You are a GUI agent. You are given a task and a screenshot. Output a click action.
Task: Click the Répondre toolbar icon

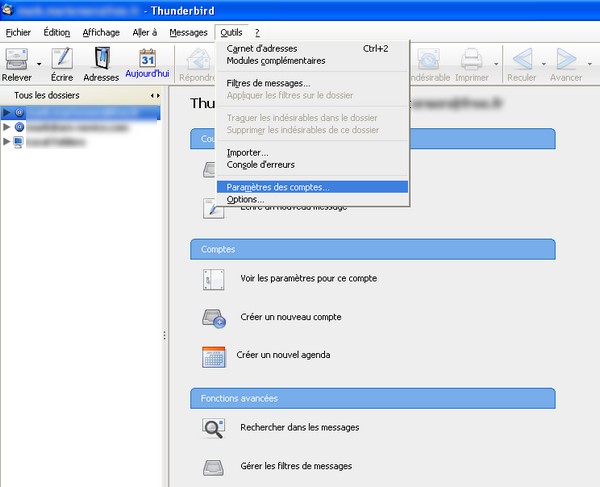pos(198,59)
